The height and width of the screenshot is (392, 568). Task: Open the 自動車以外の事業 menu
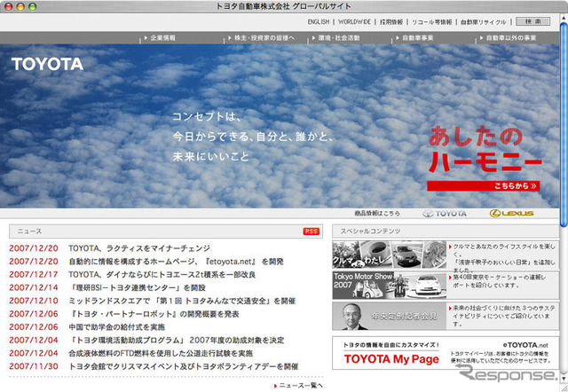click(x=508, y=37)
